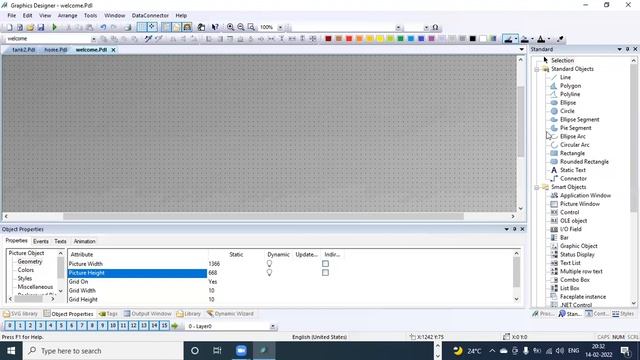
Task: Collapse the Smart Objects tree node
Action: (x=537, y=187)
